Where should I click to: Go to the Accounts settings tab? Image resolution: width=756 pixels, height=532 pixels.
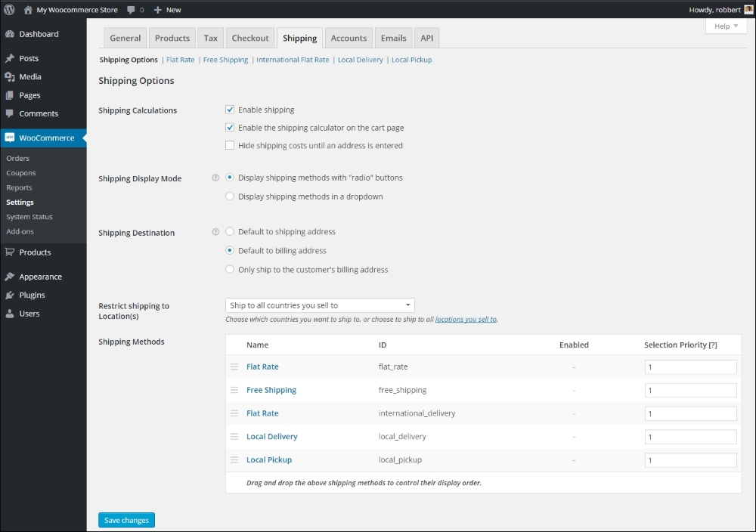point(349,38)
